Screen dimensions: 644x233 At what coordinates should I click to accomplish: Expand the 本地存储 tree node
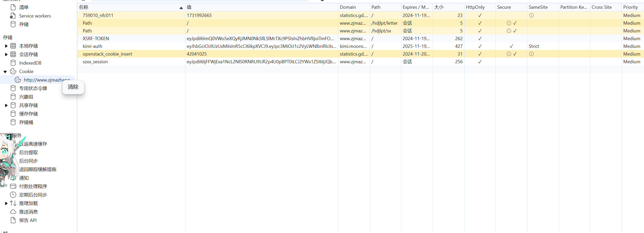pos(6,46)
